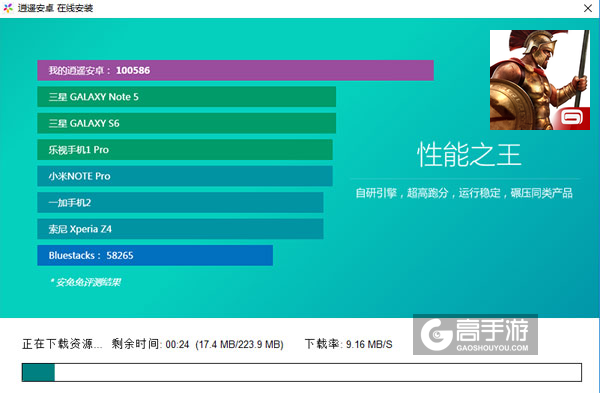
Task: Click the 索尼 Xperia Z4 bar
Action: pos(180,229)
